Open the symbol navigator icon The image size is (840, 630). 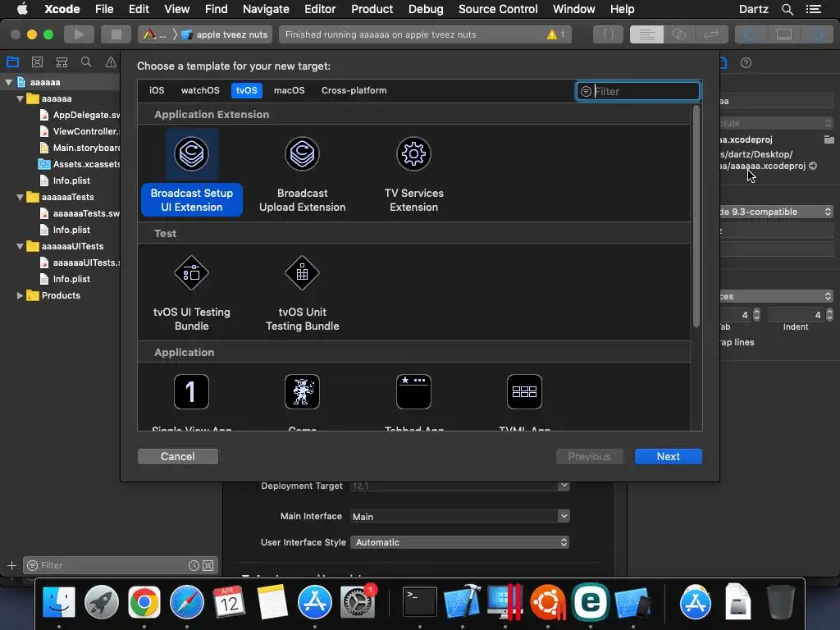point(62,62)
